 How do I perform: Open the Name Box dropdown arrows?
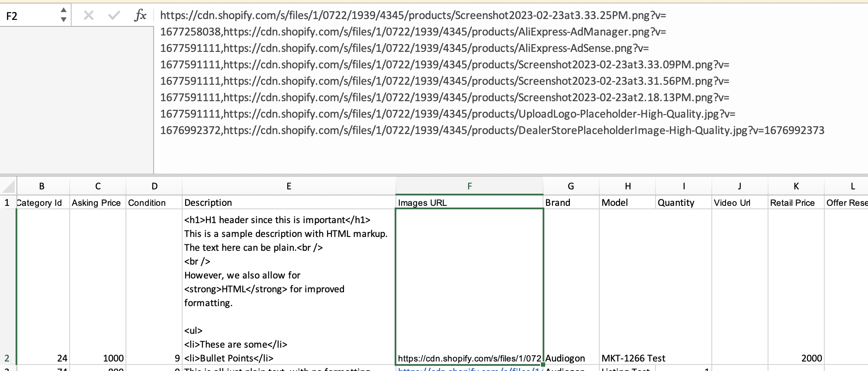click(64, 15)
